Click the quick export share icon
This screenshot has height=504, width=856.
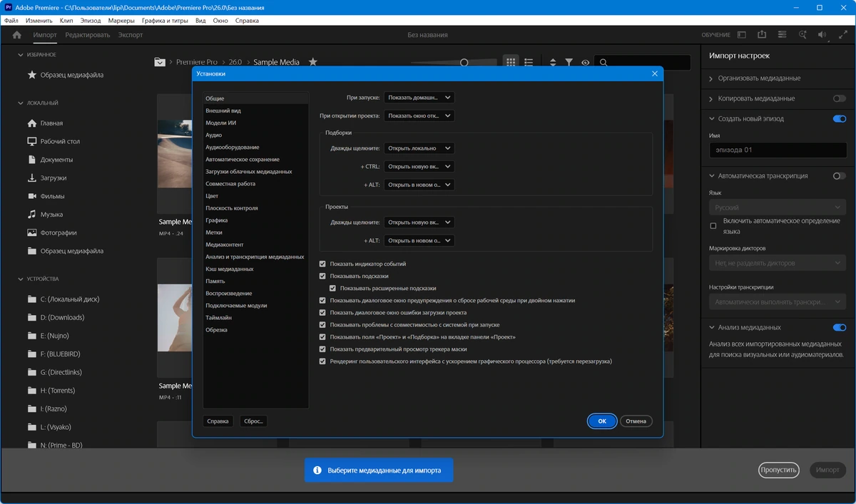click(x=762, y=35)
